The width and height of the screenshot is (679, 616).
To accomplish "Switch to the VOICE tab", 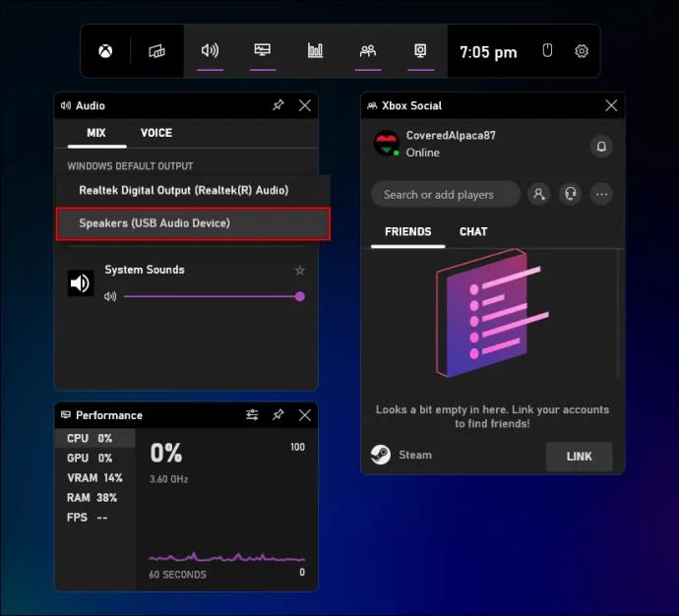I will coord(156,133).
